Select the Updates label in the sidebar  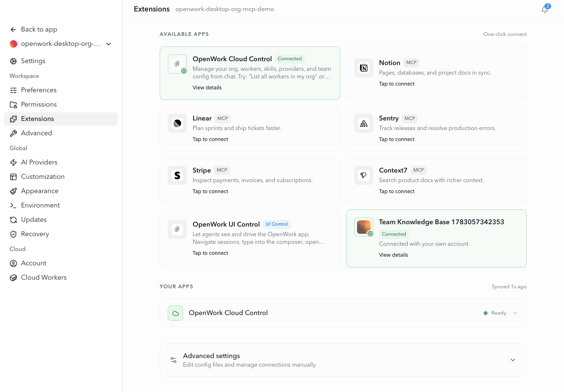[34, 220]
